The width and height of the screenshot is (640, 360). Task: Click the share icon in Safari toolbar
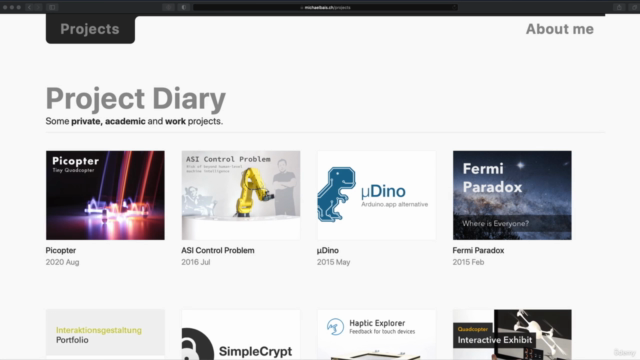pos(619,7)
